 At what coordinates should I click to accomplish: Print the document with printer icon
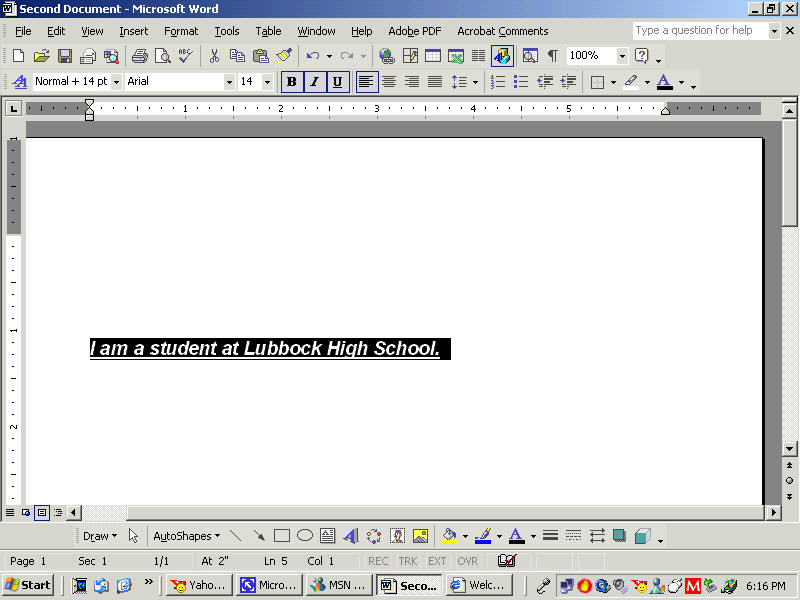139,56
